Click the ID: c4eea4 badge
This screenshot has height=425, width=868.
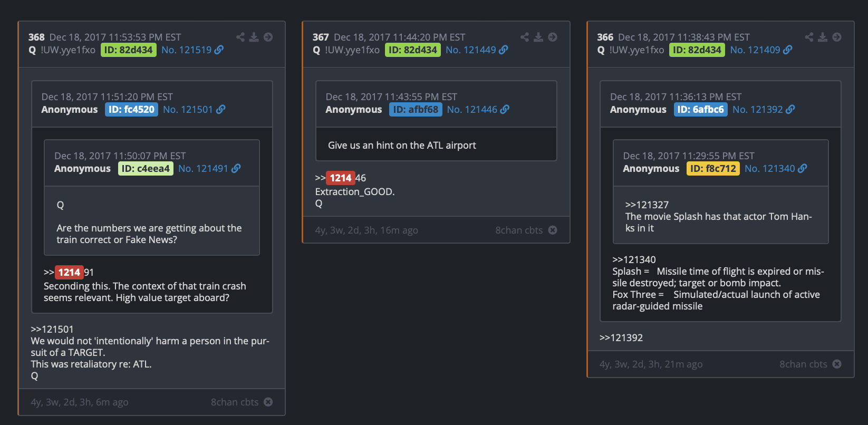coord(146,168)
